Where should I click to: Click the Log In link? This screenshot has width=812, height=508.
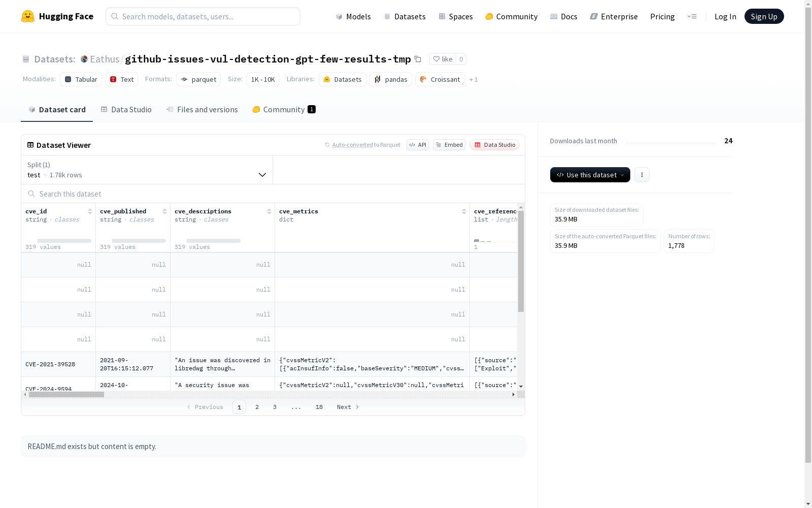725,16
